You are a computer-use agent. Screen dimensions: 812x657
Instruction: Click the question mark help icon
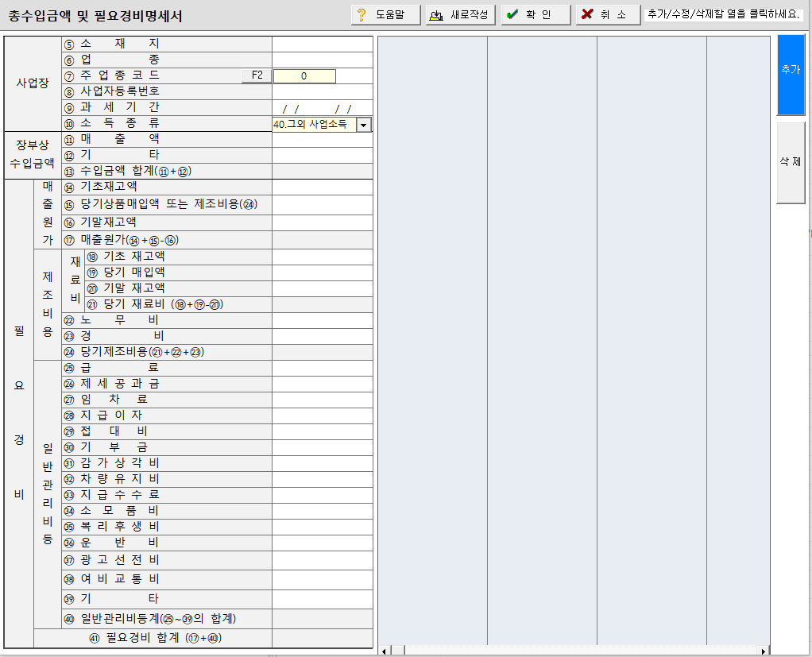pyautogui.click(x=362, y=15)
